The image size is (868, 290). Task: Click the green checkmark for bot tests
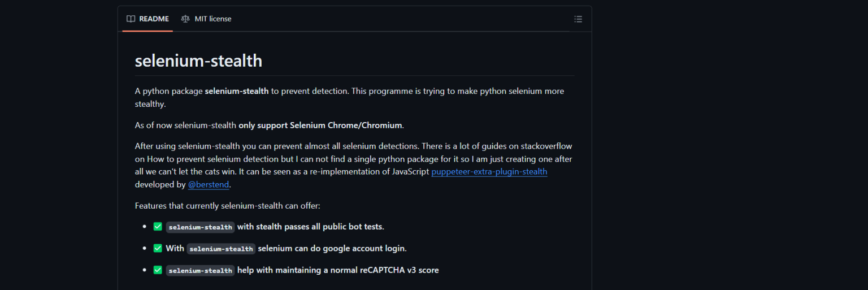(x=158, y=227)
